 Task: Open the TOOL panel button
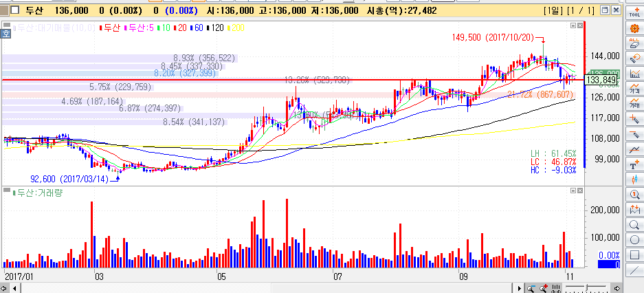tap(635, 11)
